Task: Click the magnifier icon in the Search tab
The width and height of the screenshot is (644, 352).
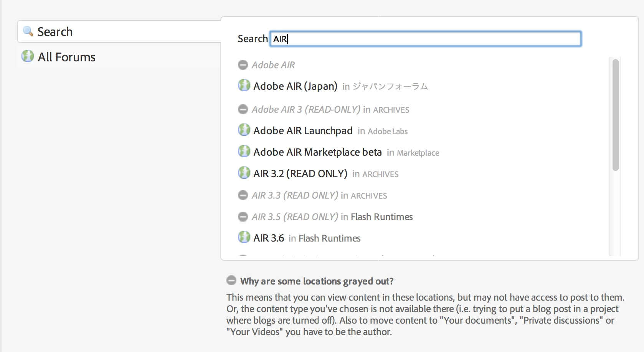Action: 28,31
